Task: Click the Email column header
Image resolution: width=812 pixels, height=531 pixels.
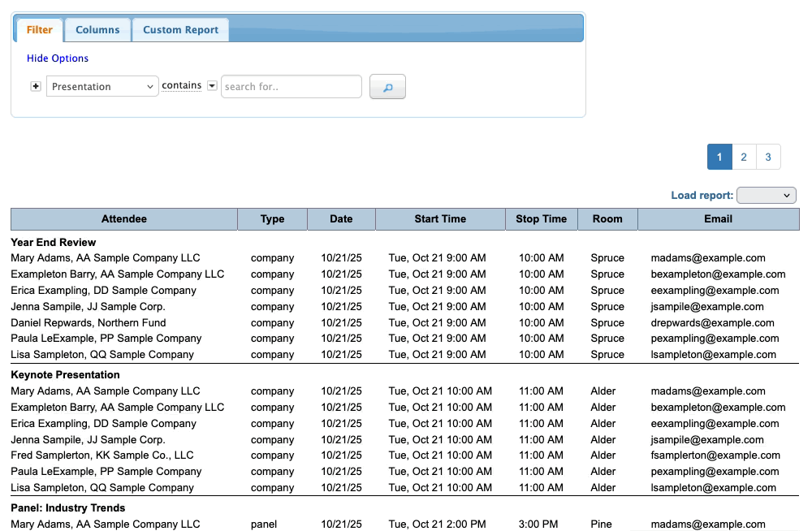Action: (718, 219)
